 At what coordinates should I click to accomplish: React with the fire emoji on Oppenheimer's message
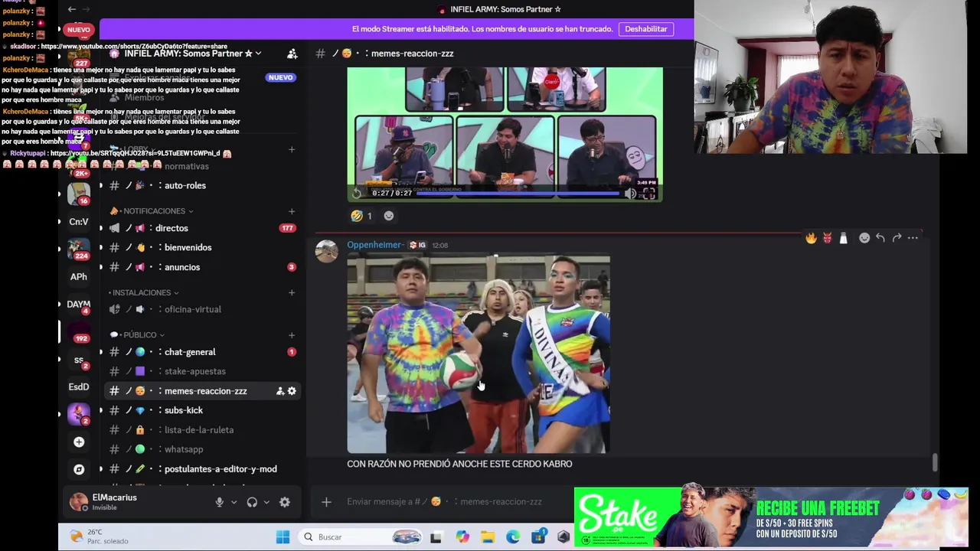pos(811,238)
